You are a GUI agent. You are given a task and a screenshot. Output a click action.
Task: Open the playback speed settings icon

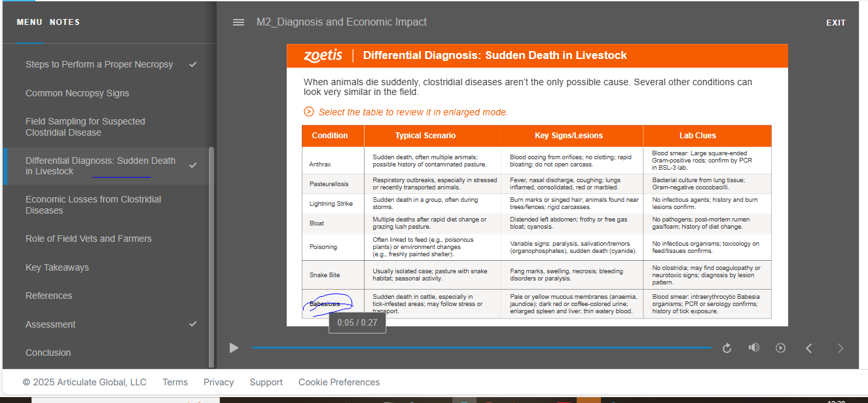[780, 349]
